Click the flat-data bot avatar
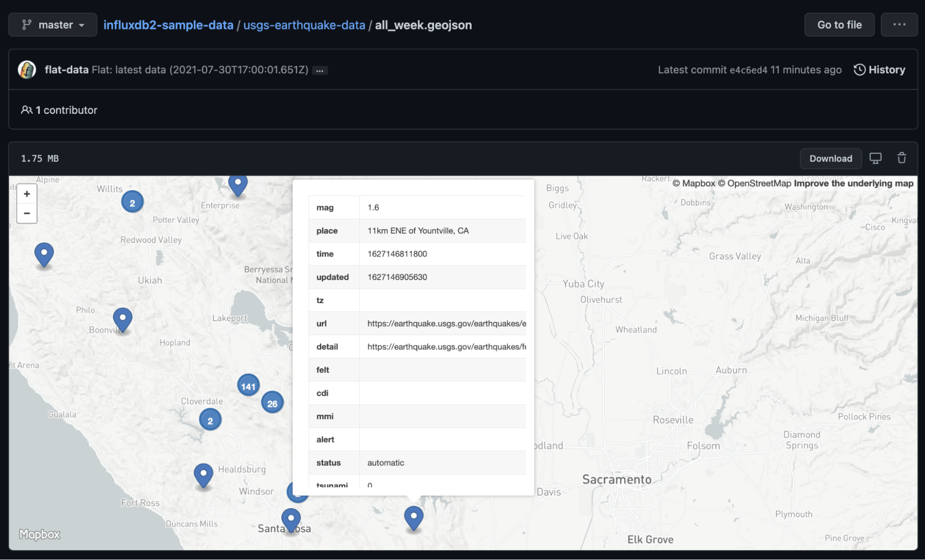 (x=26, y=70)
